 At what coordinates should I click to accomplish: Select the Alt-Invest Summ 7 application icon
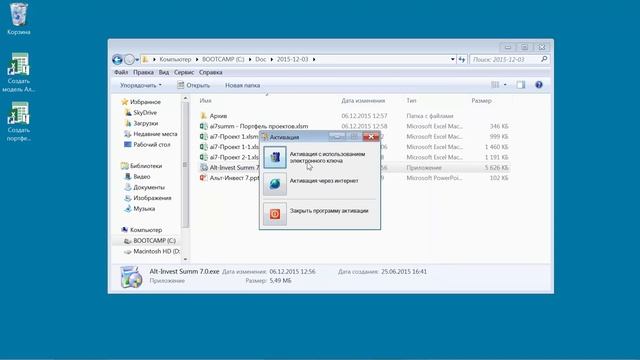(x=204, y=168)
